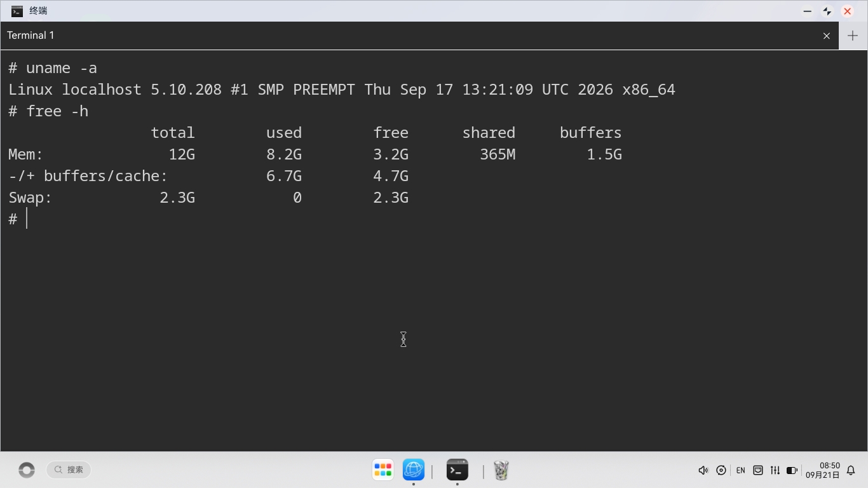Click the Mem free value '3.2G'
The image size is (868, 488).
[x=391, y=154]
